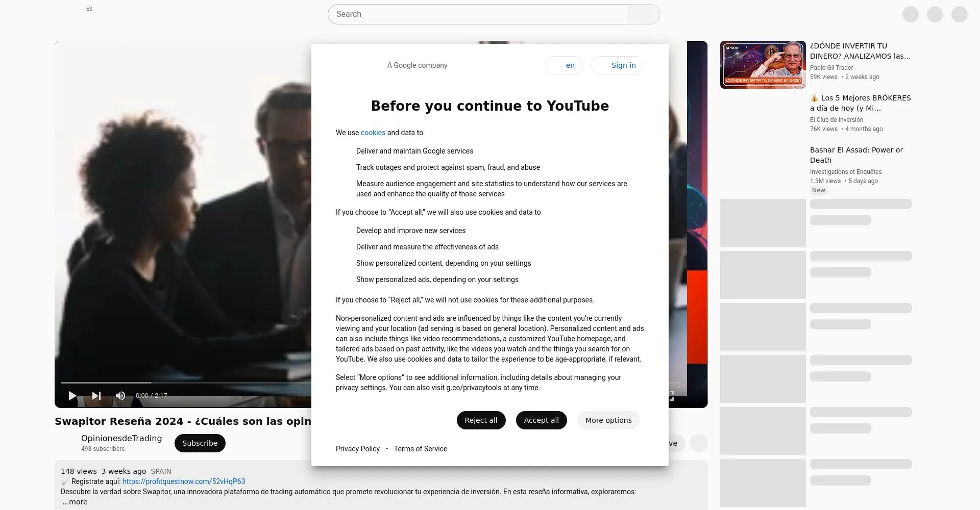
Task: Open ¿DÓNDE INVERTIR TU DINERO? thumbnail
Action: [x=763, y=65]
